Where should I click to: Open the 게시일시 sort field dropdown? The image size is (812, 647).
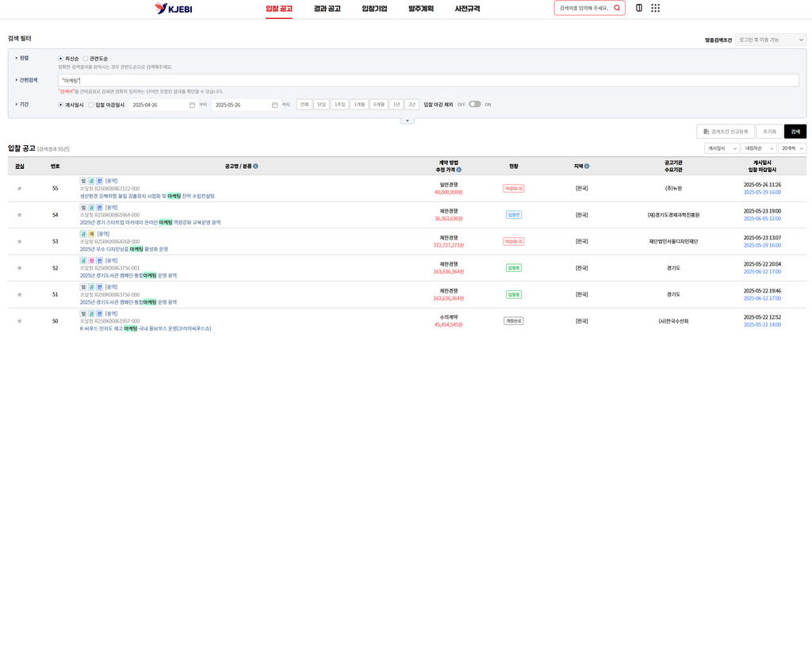click(722, 148)
